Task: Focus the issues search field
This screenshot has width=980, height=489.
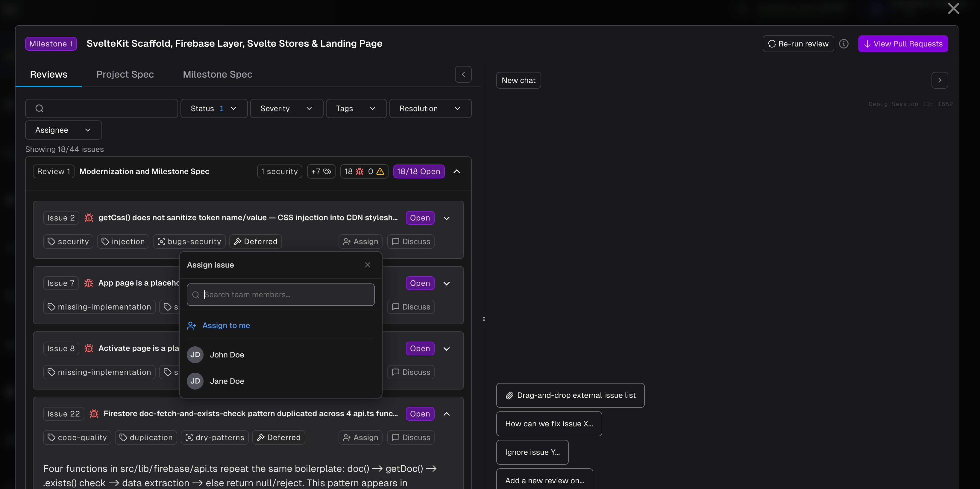Action: coord(101,108)
